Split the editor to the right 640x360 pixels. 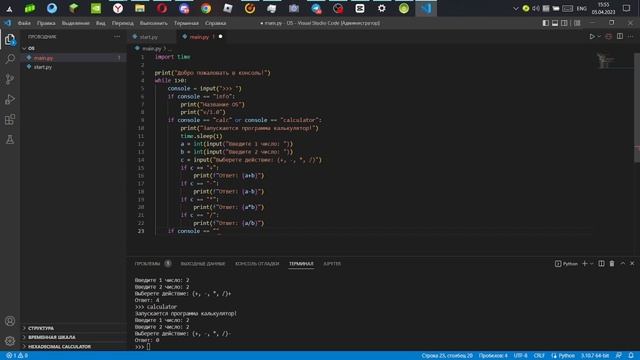pos(620,36)
